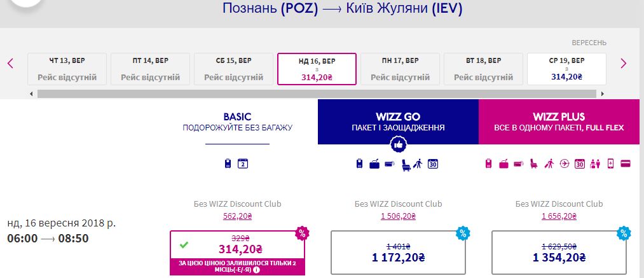Choose the СР 19, ВЕР date tab
The width and height of the screenshot is (644, 278).
click(566, 69)
